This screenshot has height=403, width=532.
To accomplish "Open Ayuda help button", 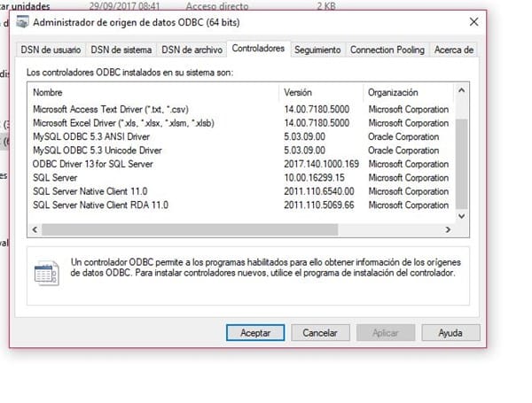I will click(x=450, y=333).
